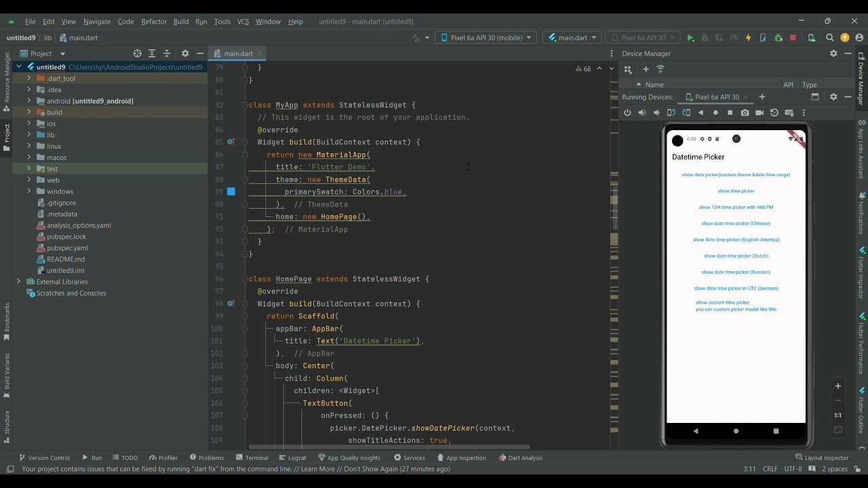Open main.dart run configuration dropdown

tap(572, 38)
